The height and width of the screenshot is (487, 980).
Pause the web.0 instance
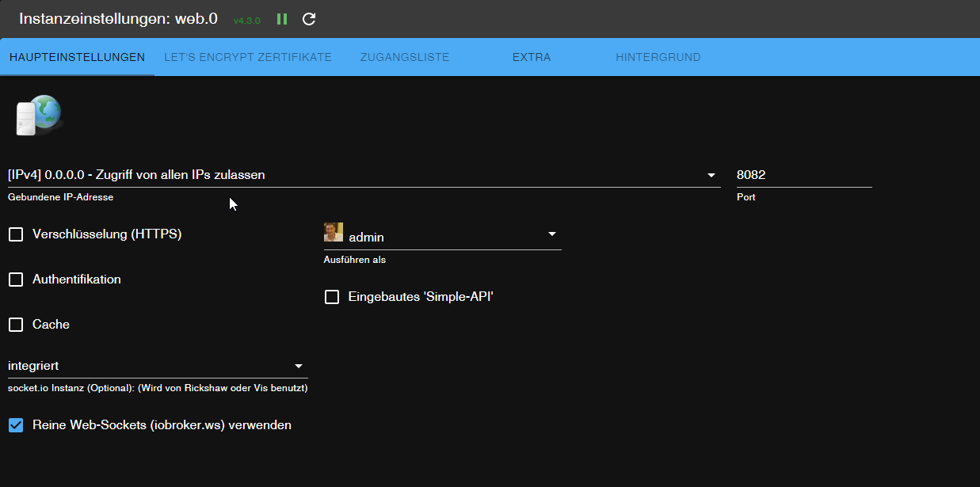(281, 19)
